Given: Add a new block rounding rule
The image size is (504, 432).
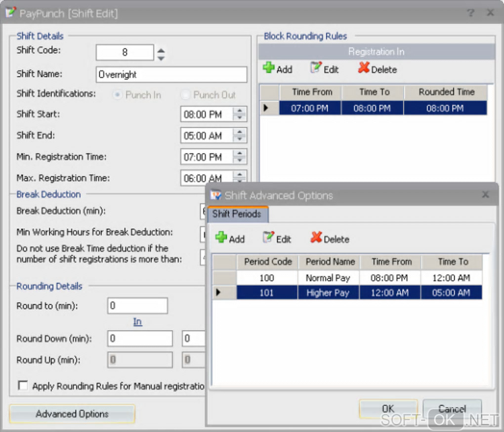Looking at the screenshot, I should click(277, 69).
